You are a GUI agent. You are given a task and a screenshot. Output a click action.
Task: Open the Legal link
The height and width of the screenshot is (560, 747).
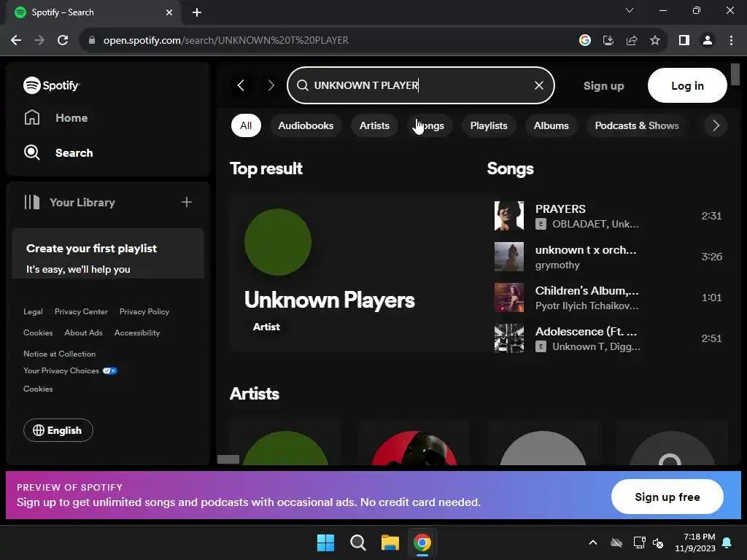[x=33, y=311]
